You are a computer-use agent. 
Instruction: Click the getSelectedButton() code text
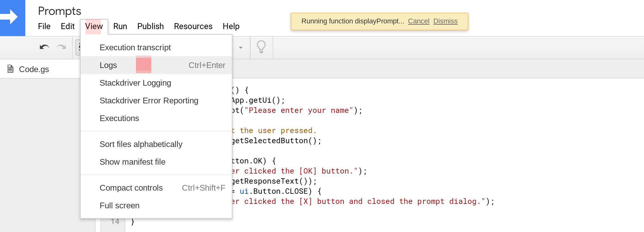click(x=274, y=141)
